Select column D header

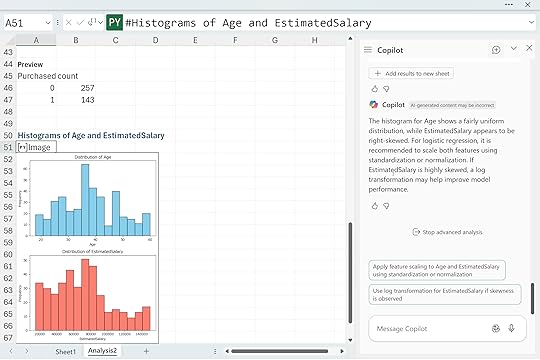[155, 40]
